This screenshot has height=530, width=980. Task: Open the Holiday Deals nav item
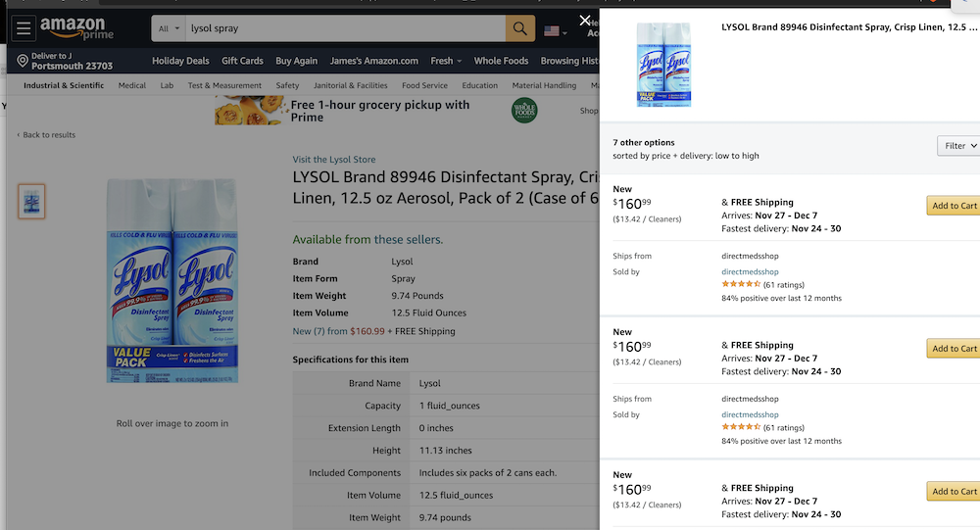[x=180, y=61]
